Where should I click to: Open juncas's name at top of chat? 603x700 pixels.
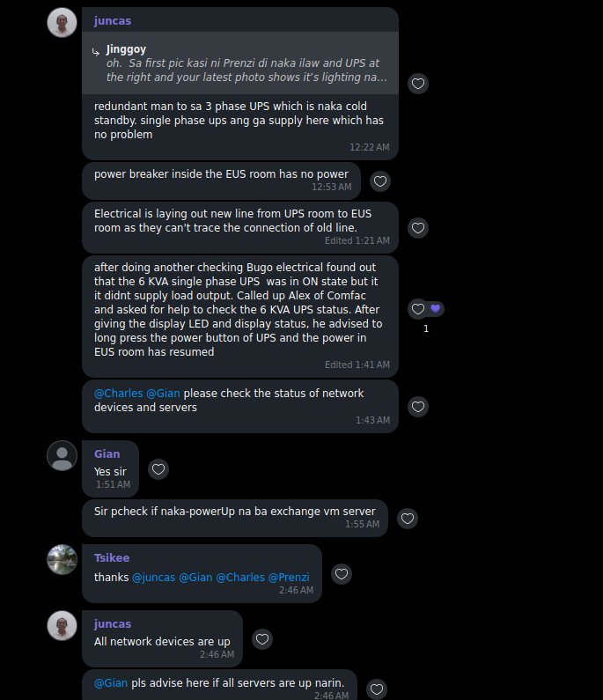tap(113, 20)
